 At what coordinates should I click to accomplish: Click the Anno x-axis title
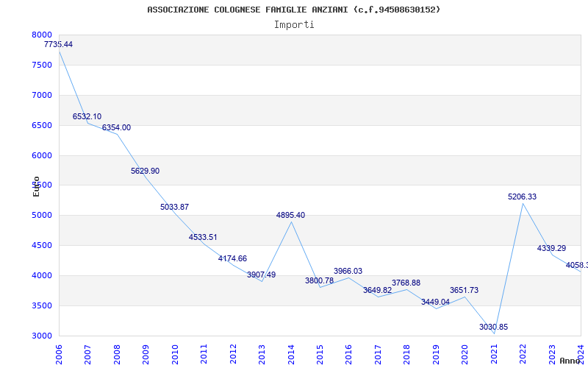[x=570, y=361]
